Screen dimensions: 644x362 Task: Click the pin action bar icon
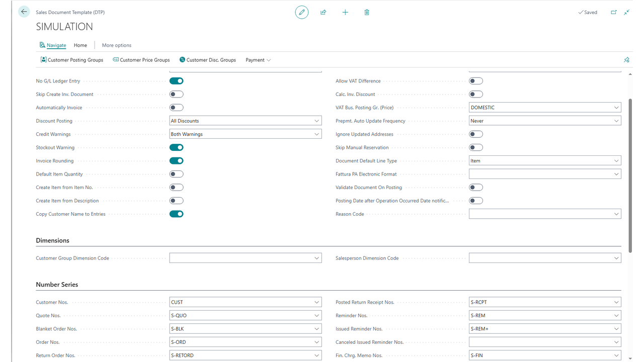pyautogui.click(x=626, y=60)
